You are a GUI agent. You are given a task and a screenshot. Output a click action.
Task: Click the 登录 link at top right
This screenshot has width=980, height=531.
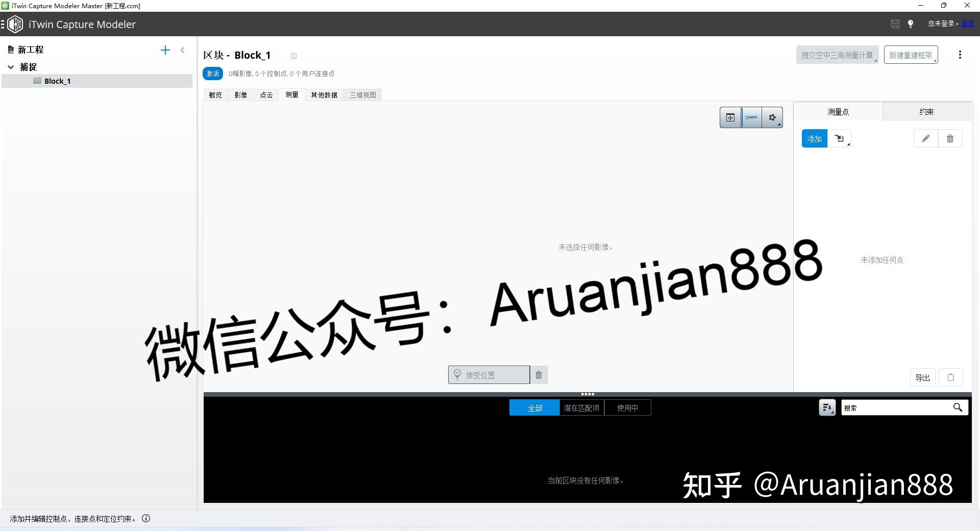[x=968, y=24]
